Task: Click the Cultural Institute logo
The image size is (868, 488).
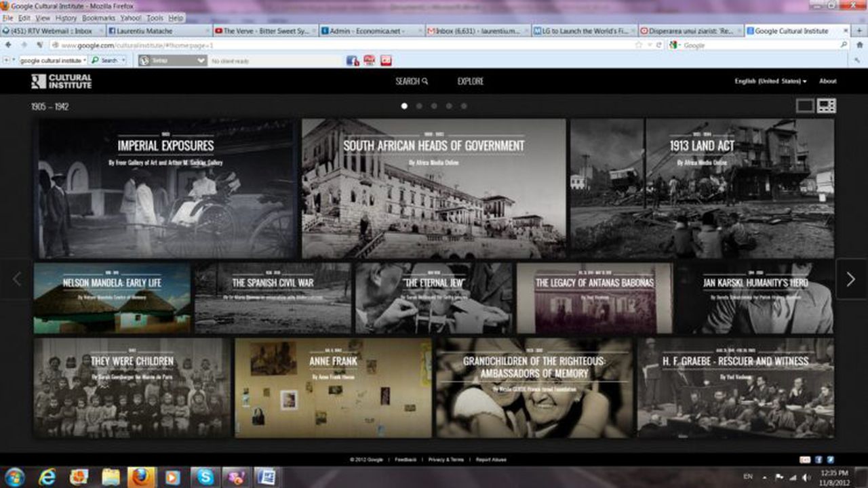Action: point(61,81)
